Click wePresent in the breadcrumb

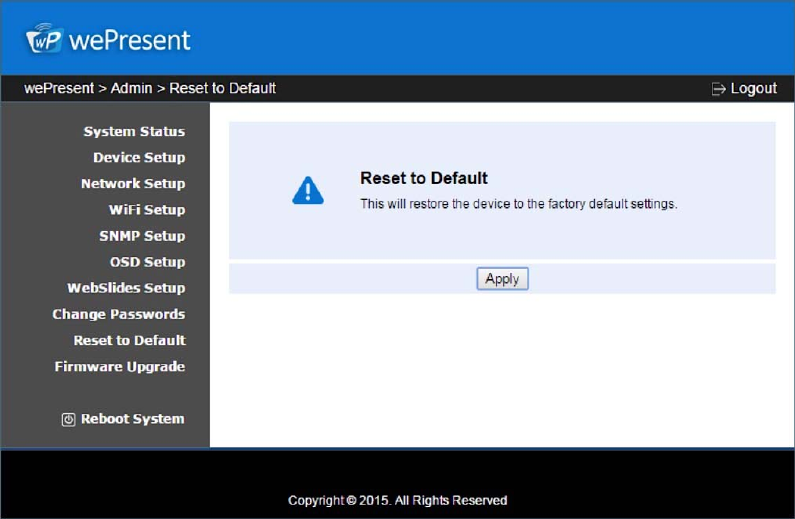tap(59, 88)
